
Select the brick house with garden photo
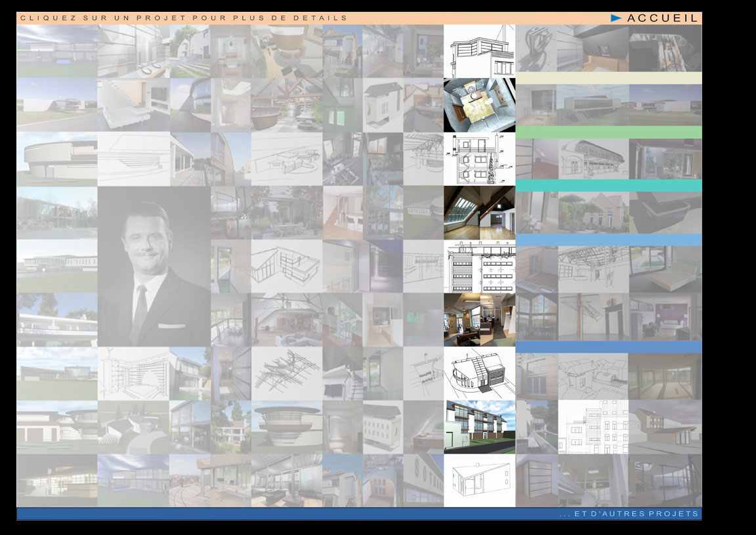pos(593,213)
